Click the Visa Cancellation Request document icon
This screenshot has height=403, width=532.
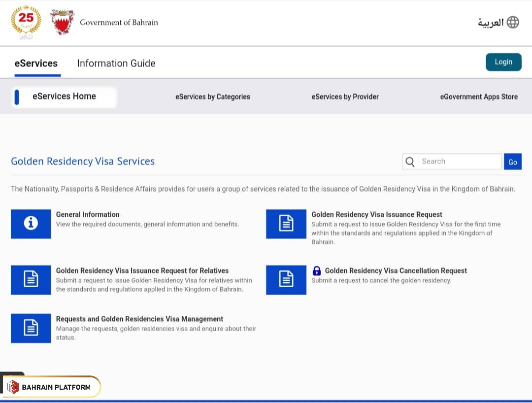click(286, 280)
